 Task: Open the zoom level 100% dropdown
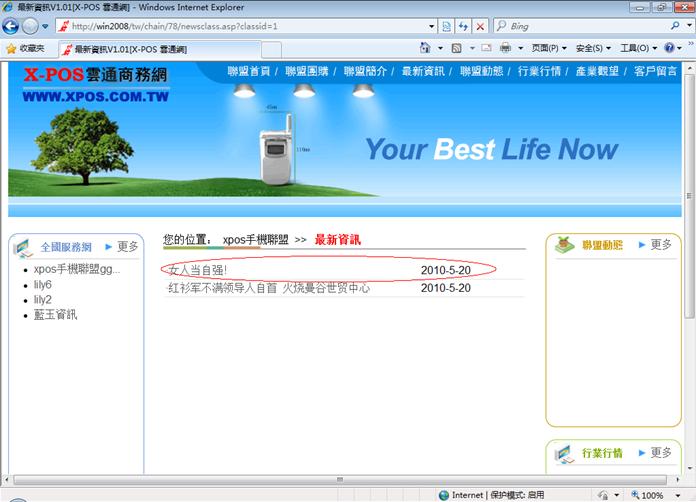(653, 495)
